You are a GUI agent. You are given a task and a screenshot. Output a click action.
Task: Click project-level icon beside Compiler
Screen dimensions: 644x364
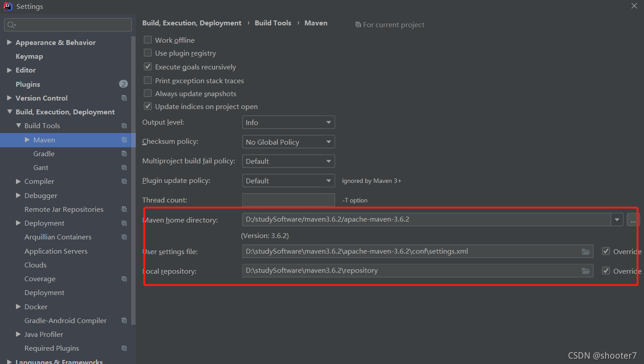124,182
